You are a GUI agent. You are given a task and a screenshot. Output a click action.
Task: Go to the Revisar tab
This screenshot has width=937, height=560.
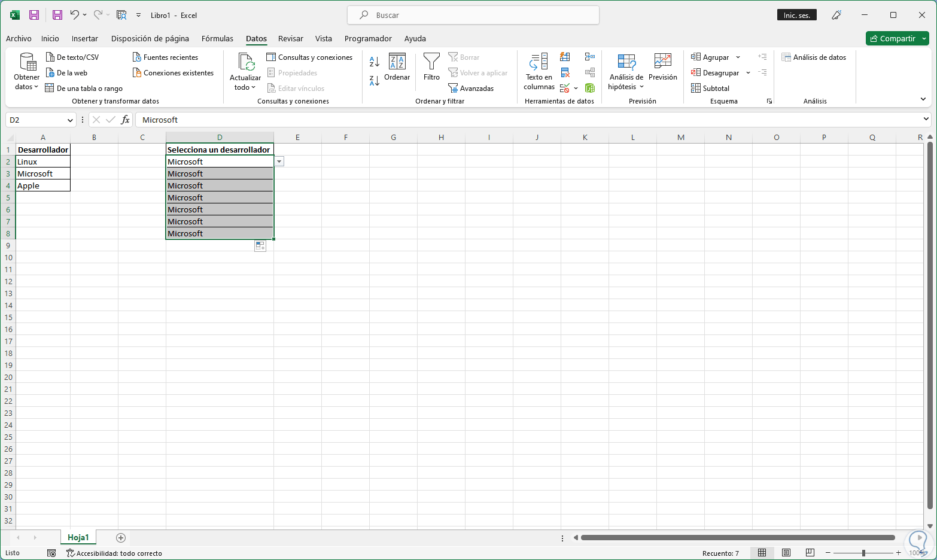pos(291,38)
